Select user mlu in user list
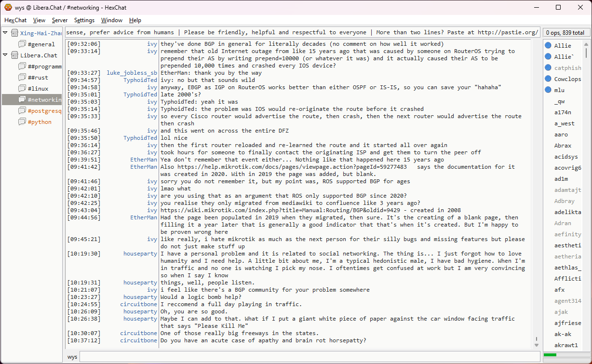The width and height of the screenshot is (592, 364). (559, 90)
